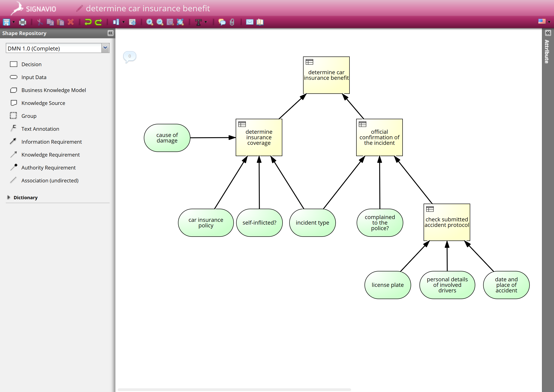The height and width of the screenshot is (392, 554).
Task: Select the 'cause of damage' input data
Action: click(167, 138)
